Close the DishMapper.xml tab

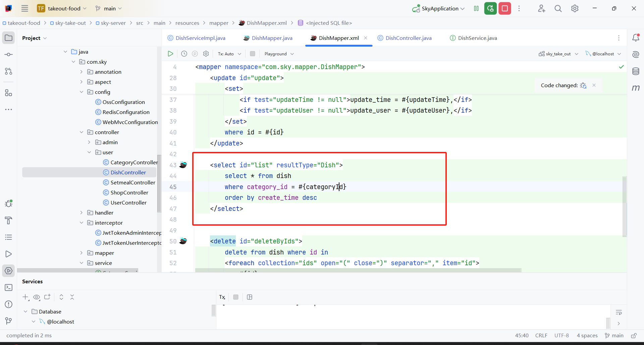click(x=366, y=38)
